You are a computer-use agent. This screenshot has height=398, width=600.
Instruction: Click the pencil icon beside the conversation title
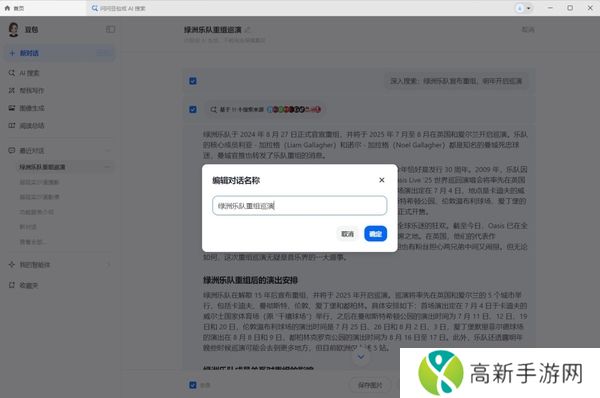coord(248,29)
